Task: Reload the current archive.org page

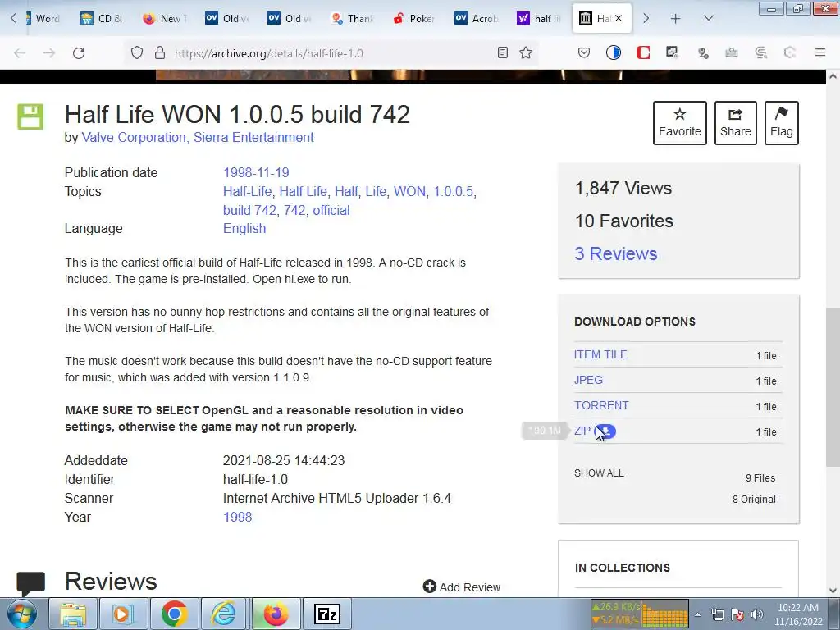Action: (79, 53)
